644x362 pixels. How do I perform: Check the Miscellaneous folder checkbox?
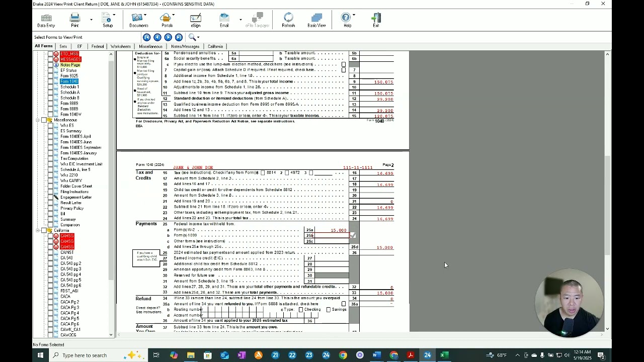pyautogui.click(x=43, y=120)
